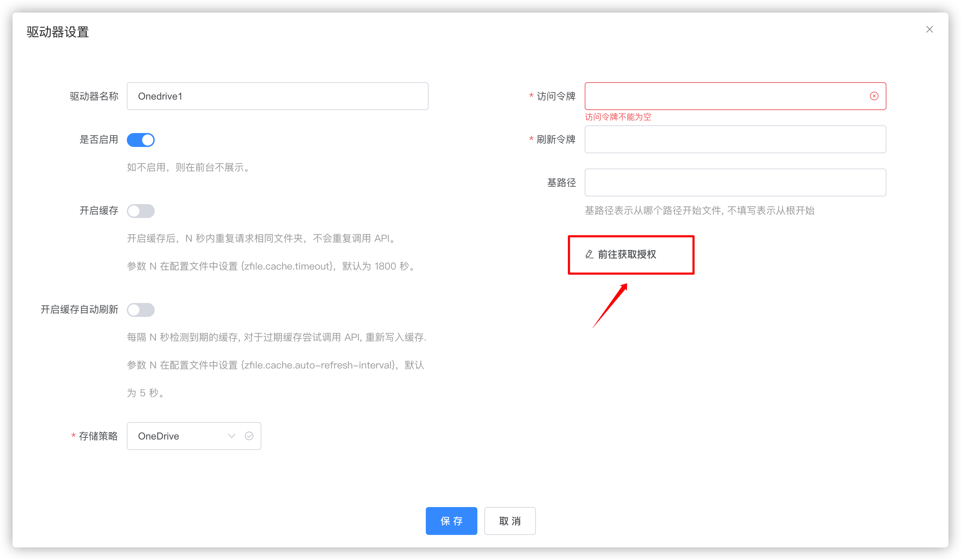Click into the 刷新令牌 input field
Image resolution: width=961 pixels, height=560 pixels.
(x=735, y=139)
